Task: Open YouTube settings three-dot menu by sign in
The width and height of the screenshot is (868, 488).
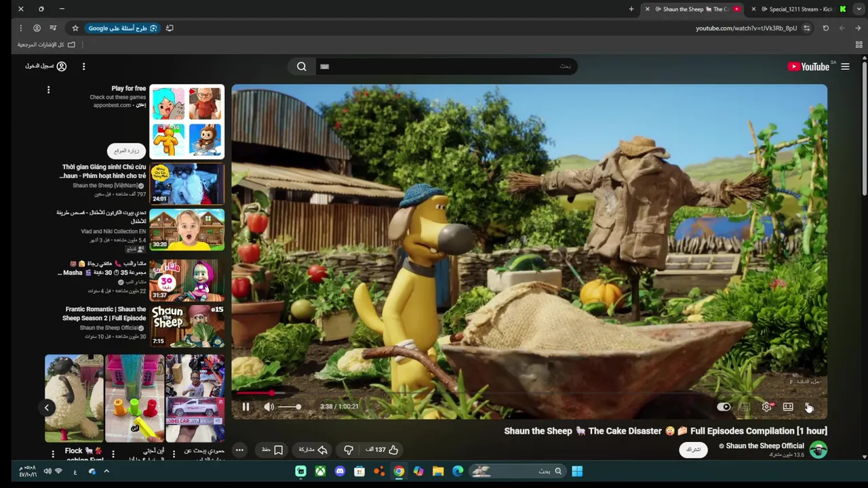Action: 83,66
